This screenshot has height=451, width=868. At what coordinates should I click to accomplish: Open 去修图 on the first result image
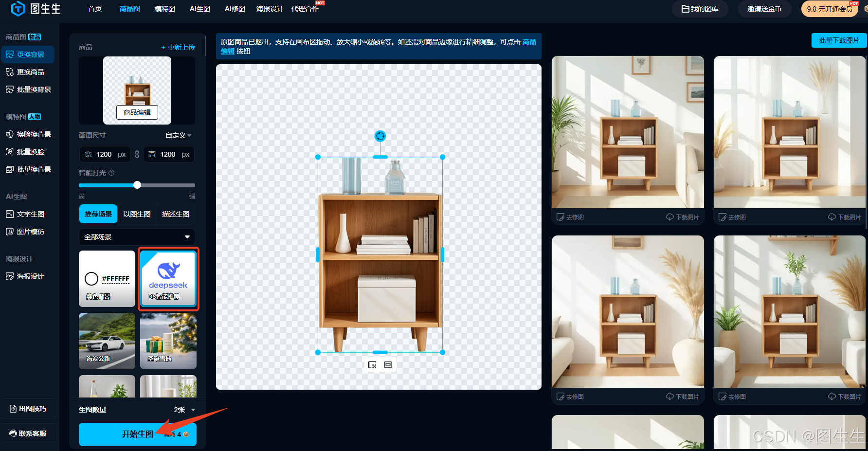570,217
